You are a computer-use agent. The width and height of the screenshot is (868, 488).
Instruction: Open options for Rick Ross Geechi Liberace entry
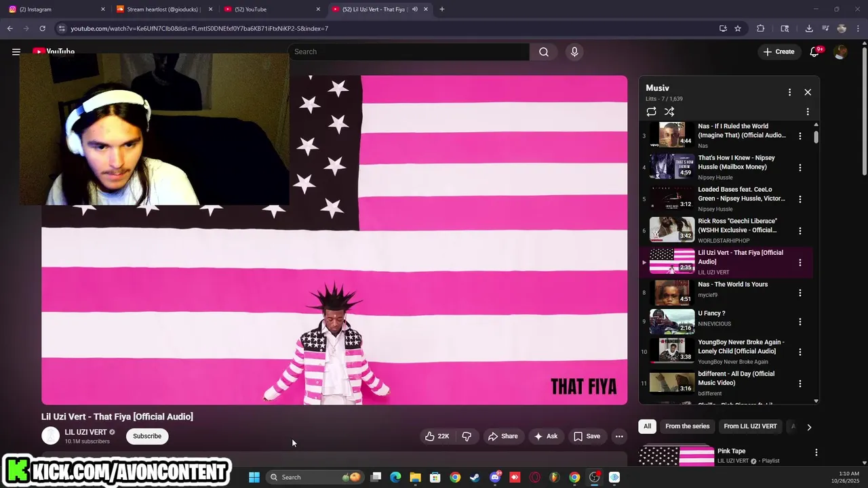click(x=800, y=230)
